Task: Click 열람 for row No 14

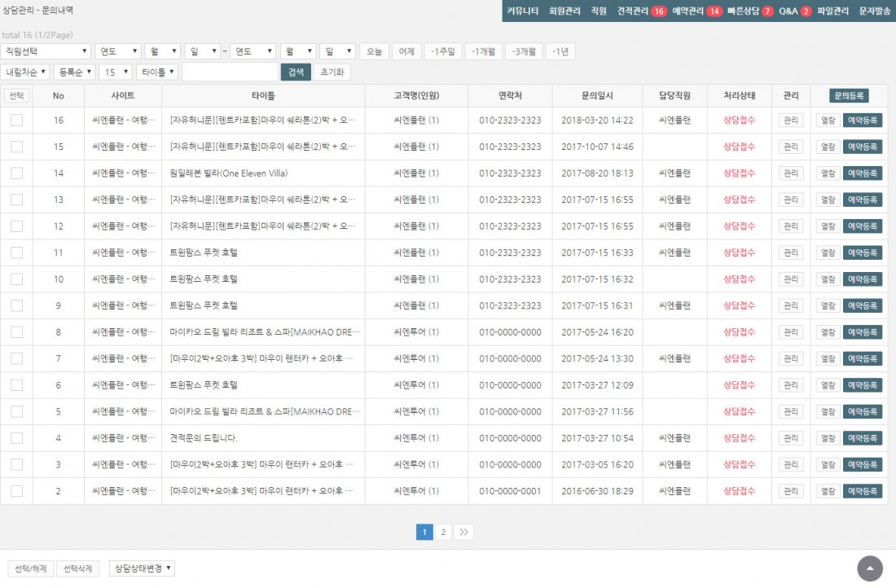Action: click(x=828, y=173)
